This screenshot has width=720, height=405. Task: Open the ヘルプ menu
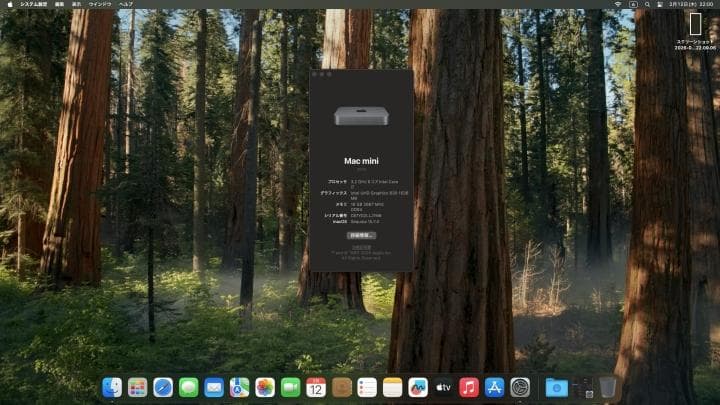pyautogui.click(x=126, y=4)
